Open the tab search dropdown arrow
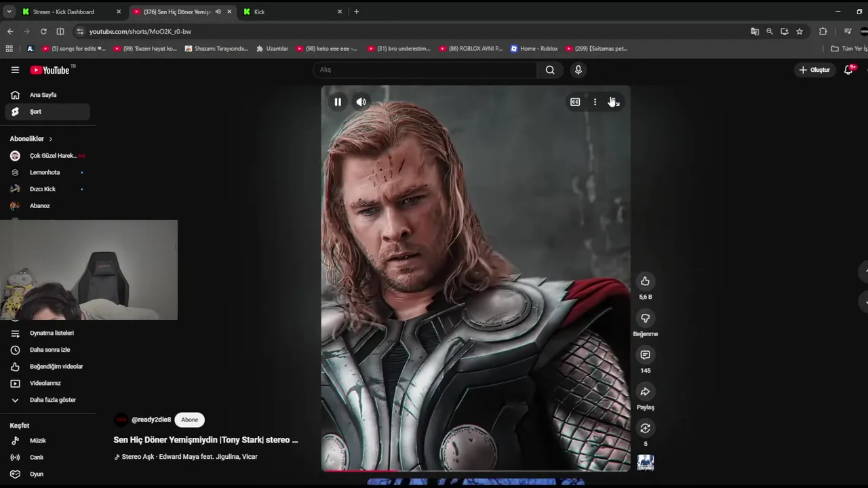868x488 pixels. 9,12
